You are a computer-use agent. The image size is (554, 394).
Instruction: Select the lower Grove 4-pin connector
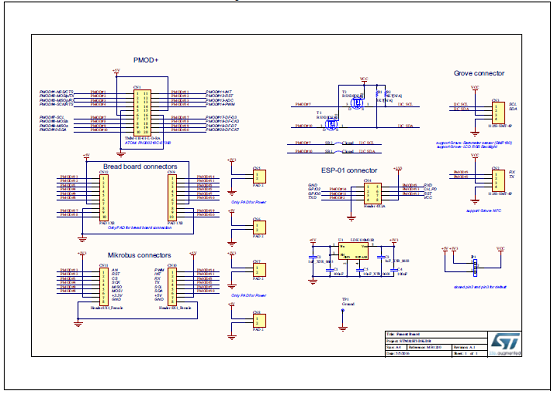tap(498, 181)
